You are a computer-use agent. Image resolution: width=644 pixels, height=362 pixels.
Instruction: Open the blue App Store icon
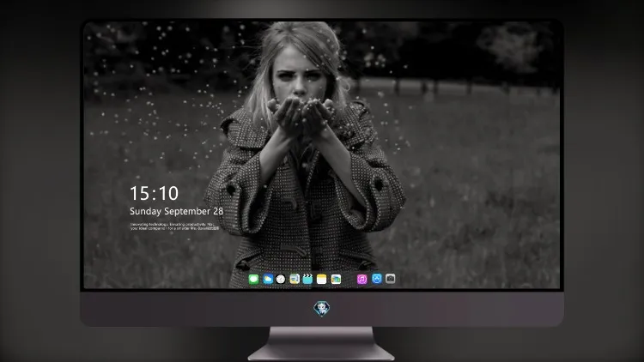click(x=377, y=279)
